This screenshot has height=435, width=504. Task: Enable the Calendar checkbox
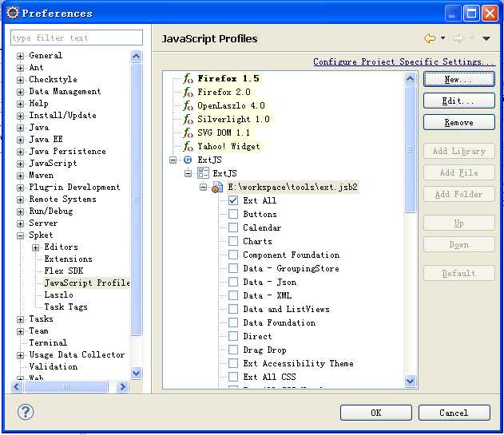coord(233,227)
